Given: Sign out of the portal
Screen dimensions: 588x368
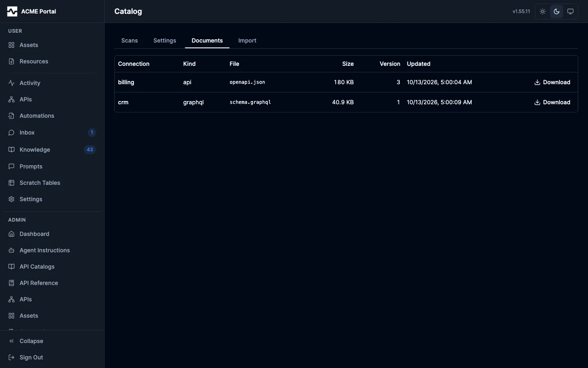Looking at the screenshot, I should pos(52,357).
